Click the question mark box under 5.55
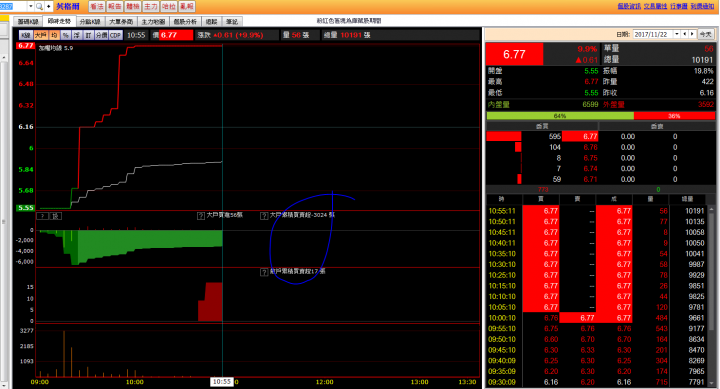The height and width of the screenshot is (389, 720). click(x=42, y=216)
